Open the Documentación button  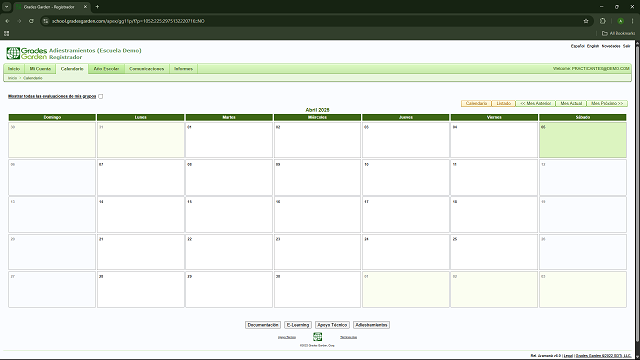[263, 325]
